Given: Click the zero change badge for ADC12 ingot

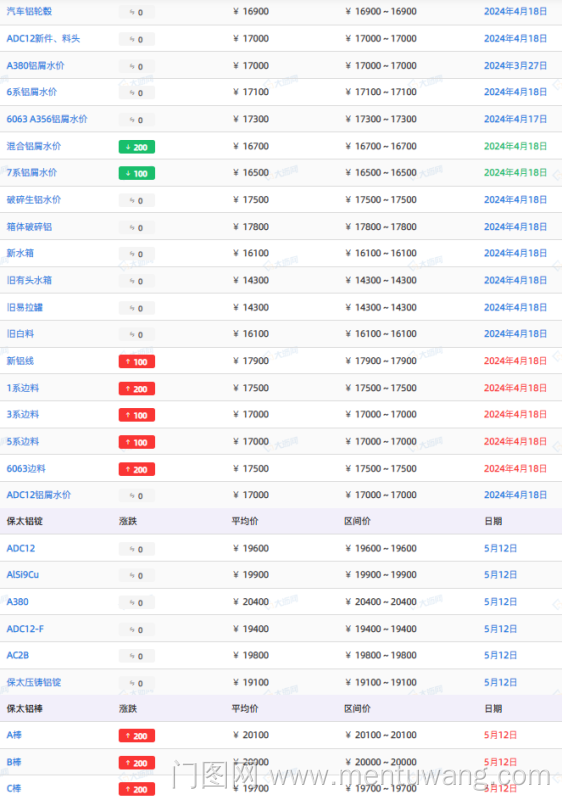Looking at the screenshot, I should click(x=137, y=549).
